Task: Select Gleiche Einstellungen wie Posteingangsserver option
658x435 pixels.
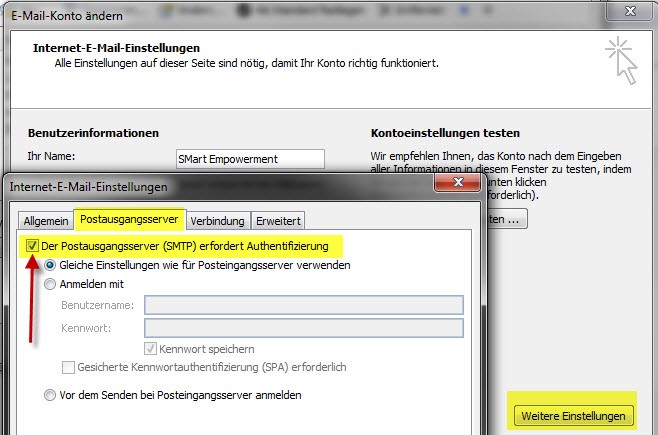Action: point(50,265)
